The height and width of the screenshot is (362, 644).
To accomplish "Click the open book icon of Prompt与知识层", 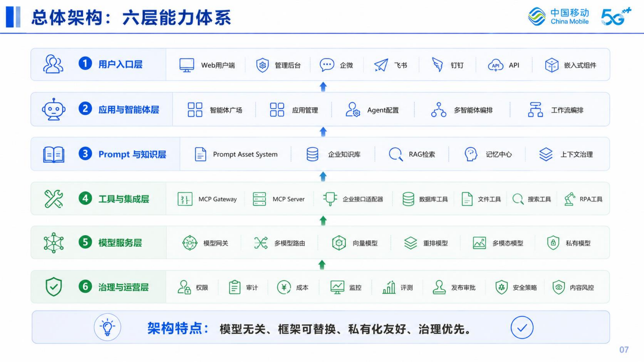I will 53,154.
